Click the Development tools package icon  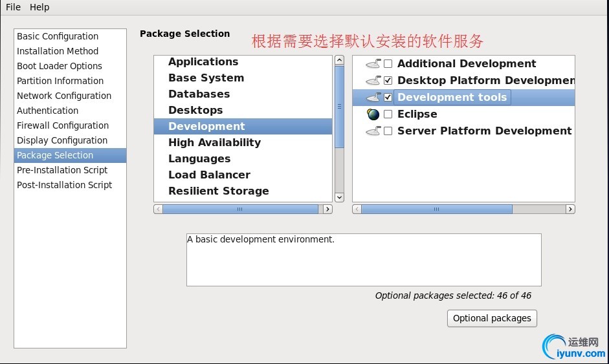[373, 97]
